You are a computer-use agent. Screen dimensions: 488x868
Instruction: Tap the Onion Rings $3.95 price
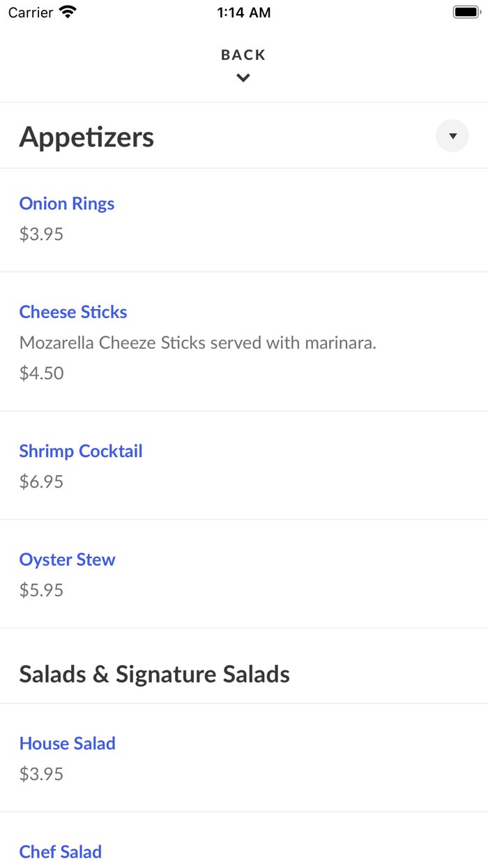point(41,234)
